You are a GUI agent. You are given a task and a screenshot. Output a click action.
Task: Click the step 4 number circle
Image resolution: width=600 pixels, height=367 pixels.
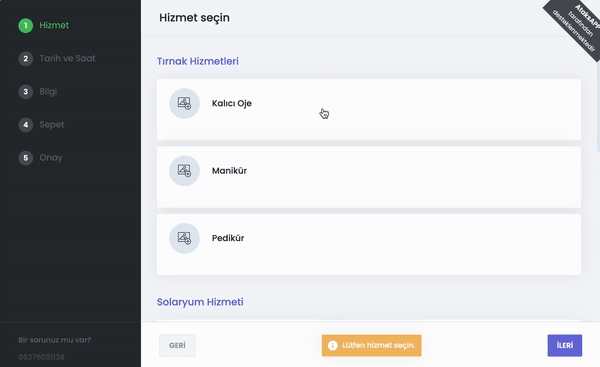pos(26,125)
